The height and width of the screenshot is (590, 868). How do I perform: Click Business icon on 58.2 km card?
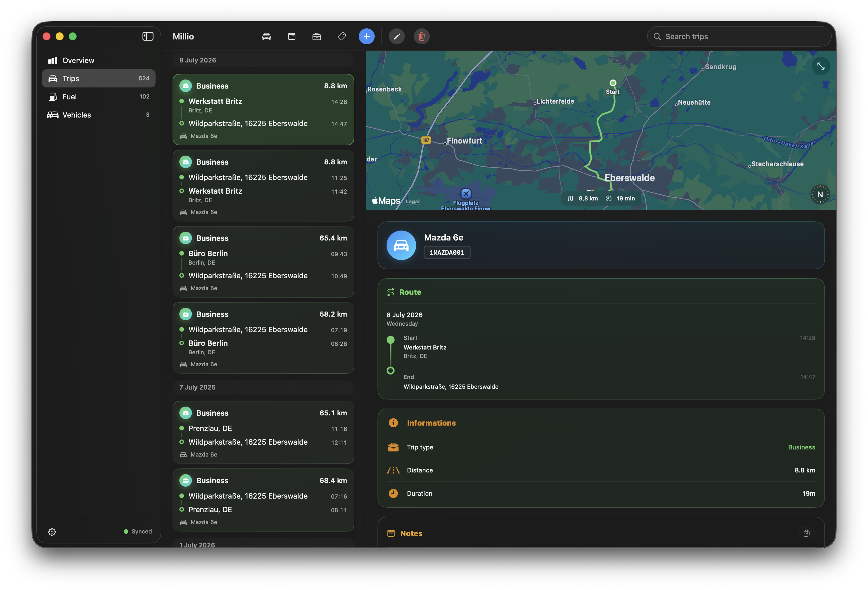pos(185,314)
